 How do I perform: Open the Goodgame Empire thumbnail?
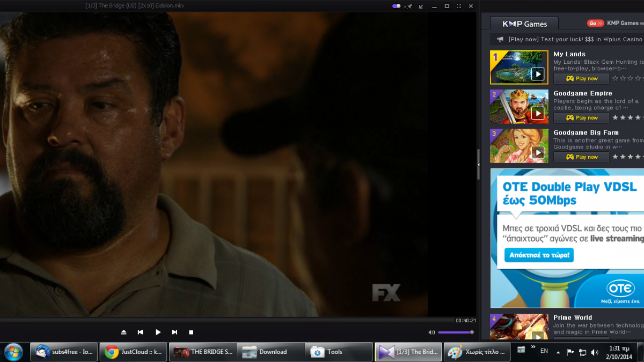click(x=519, y=106)
